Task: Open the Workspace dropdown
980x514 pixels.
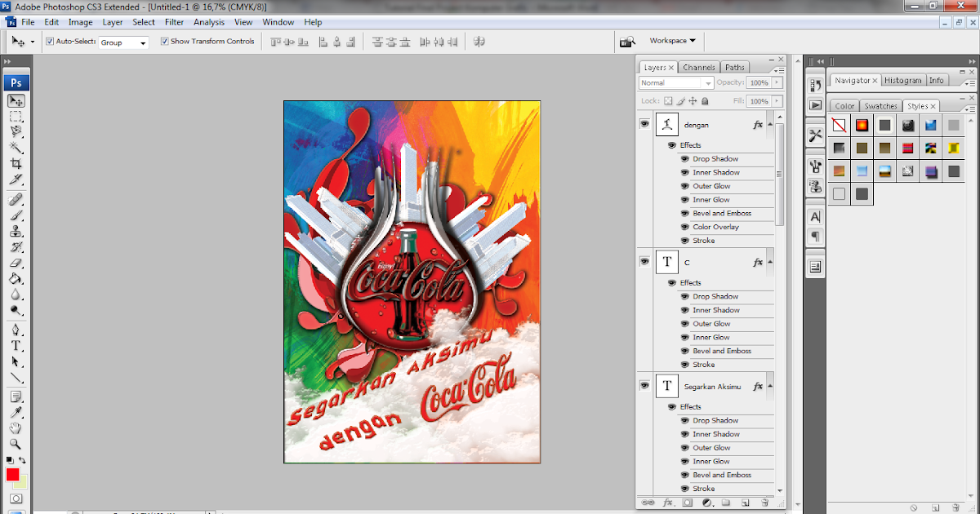Action: (672, 41)
